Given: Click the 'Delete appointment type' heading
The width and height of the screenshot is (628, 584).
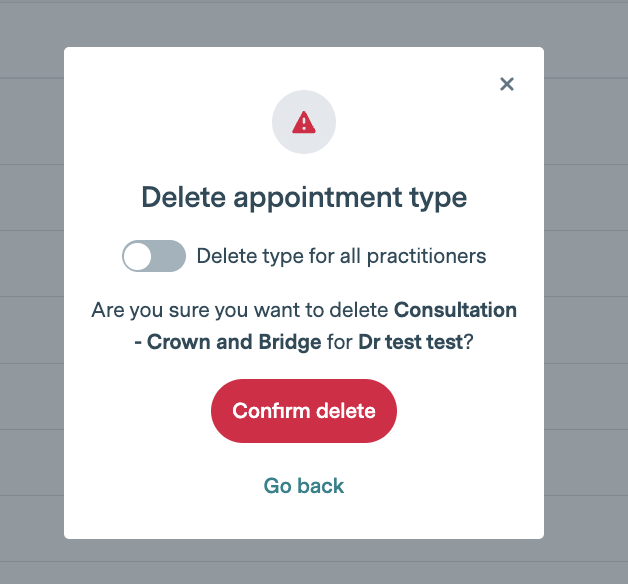Looking at the screenshot, I should point(304,197).
